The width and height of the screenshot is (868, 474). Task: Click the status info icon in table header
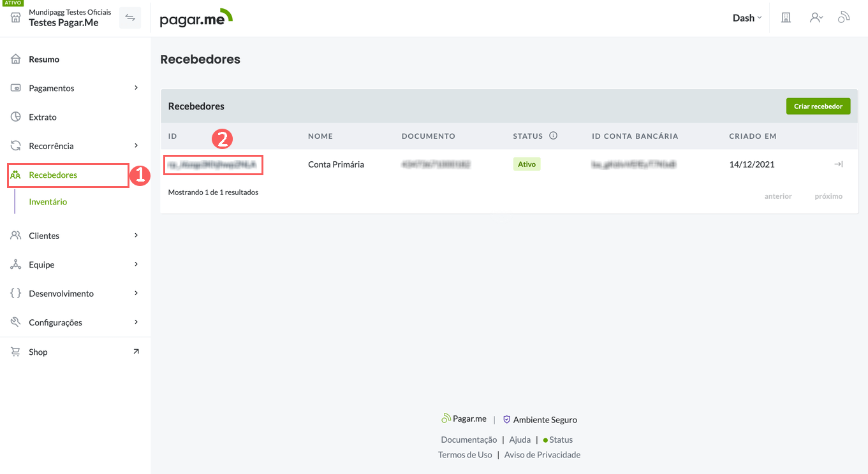click(x=554, y=136)
